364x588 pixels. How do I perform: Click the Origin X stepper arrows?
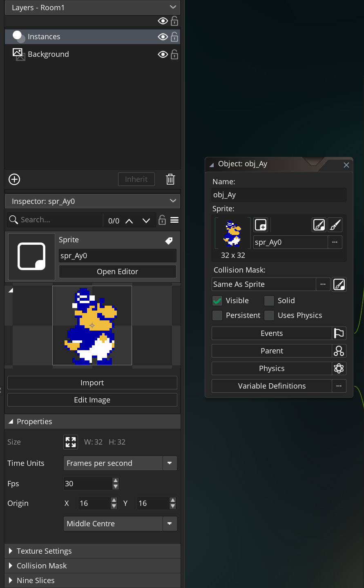(114, 503)
